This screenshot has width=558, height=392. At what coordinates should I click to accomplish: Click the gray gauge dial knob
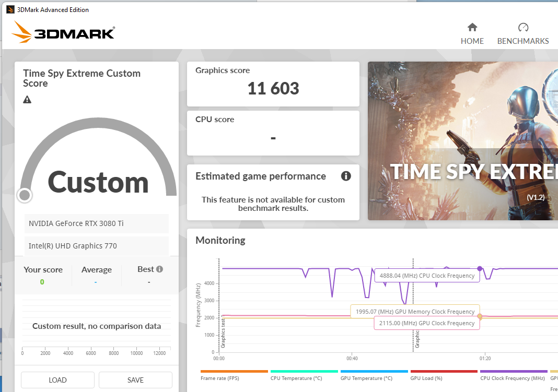(x=25, y=195)
